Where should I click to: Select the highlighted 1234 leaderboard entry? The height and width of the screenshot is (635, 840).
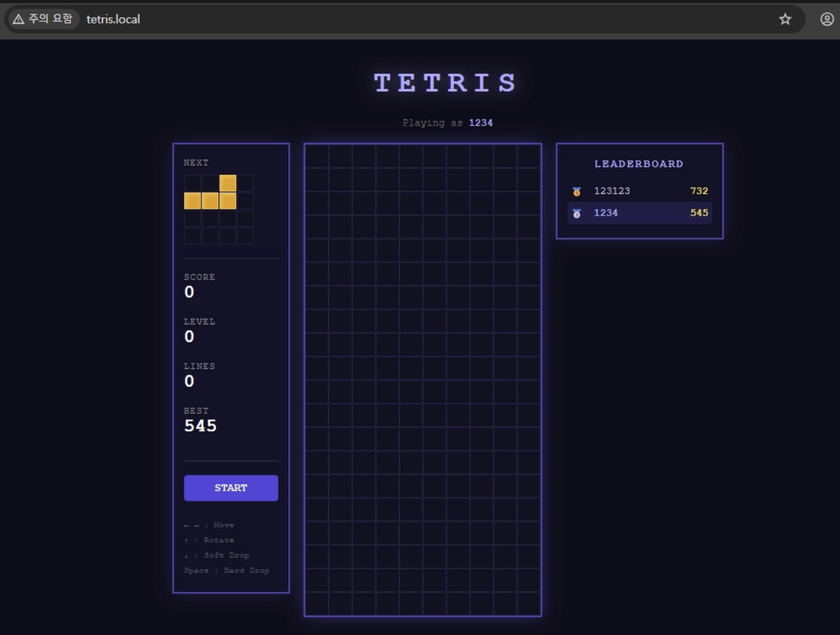(639, 213)
